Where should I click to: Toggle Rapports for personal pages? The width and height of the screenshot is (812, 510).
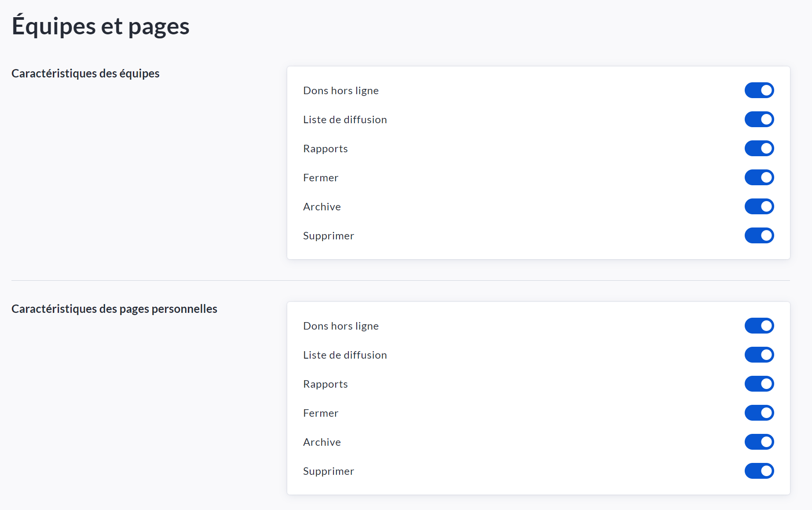pyautogui.click(x=759, y=384)
